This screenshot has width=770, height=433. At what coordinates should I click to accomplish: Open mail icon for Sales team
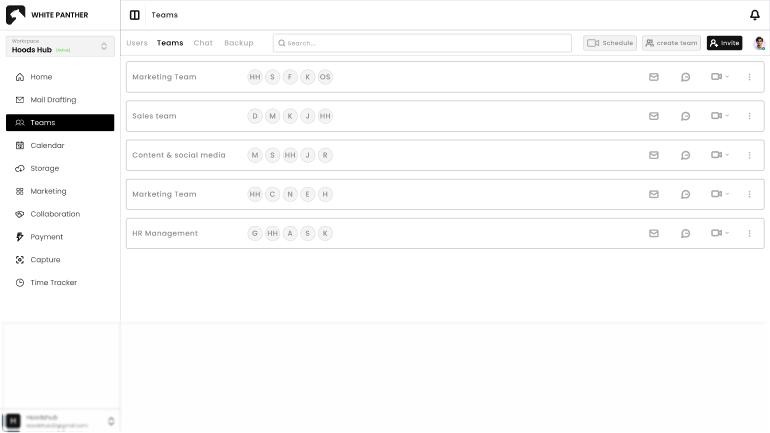pyautogui.click(x=654, y=116)
